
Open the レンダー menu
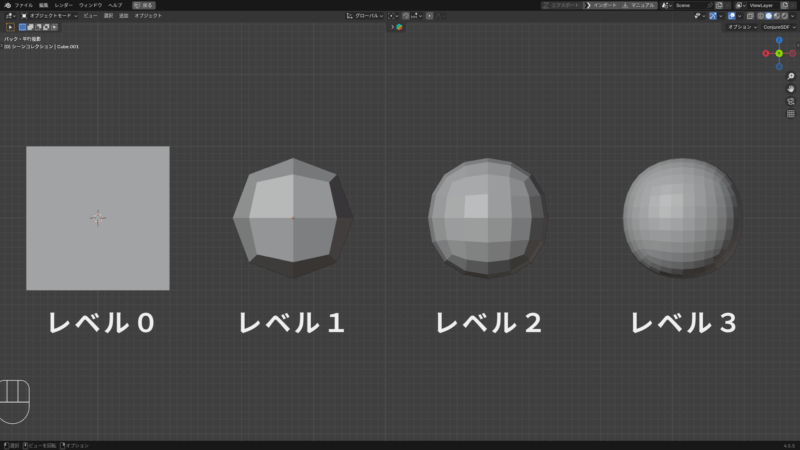coord(63,5)
